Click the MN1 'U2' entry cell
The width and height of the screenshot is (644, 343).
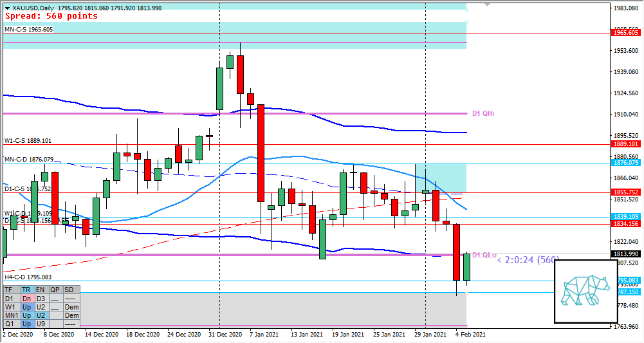click(41, 315)
